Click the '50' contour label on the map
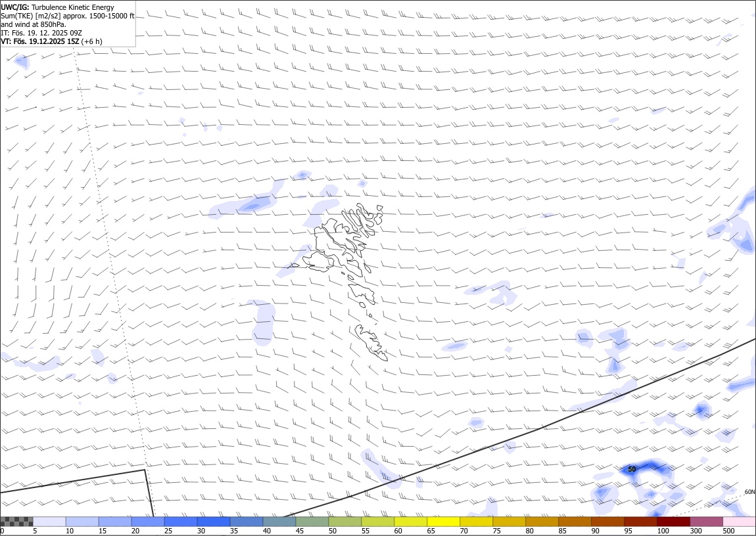 [x=632, y=469]
